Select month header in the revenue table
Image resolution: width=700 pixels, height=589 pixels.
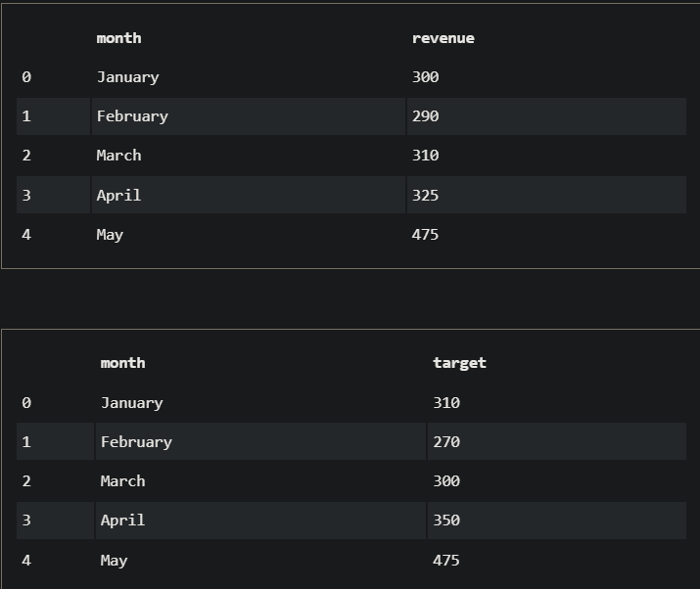pyautogui.click(x=118, y=38)
